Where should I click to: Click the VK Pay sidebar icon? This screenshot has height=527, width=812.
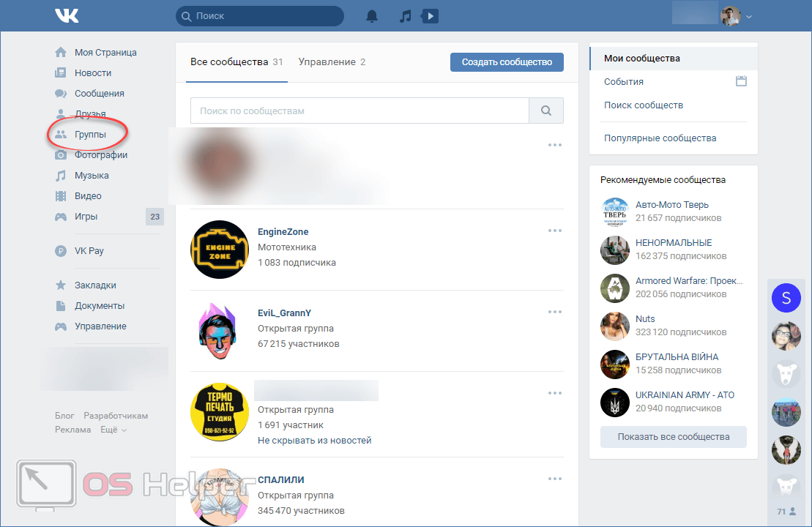[61, 251]
